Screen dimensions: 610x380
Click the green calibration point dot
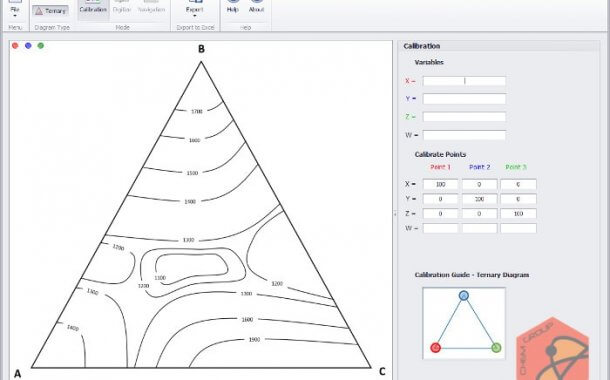pyautogui.click(x=40, y=46)
